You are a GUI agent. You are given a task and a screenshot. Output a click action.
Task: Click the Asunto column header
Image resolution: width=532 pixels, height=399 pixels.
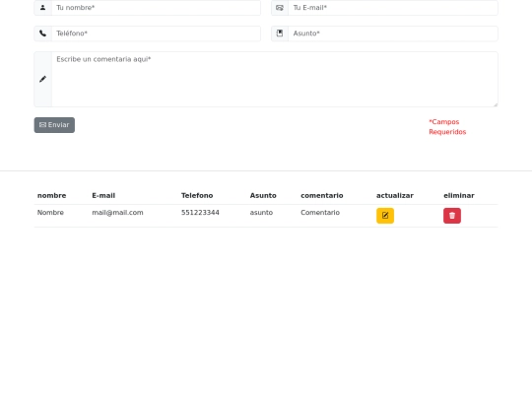coord(263,195)
